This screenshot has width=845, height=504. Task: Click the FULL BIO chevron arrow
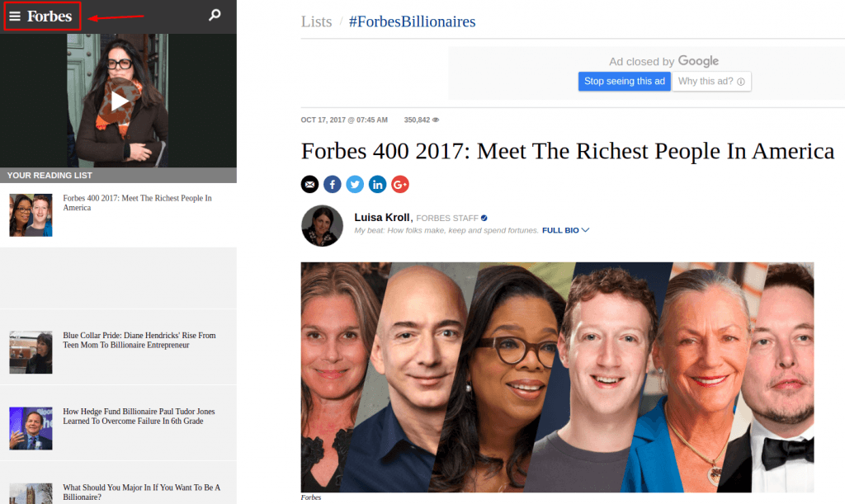pyautogui.click(x=585, y=230)
